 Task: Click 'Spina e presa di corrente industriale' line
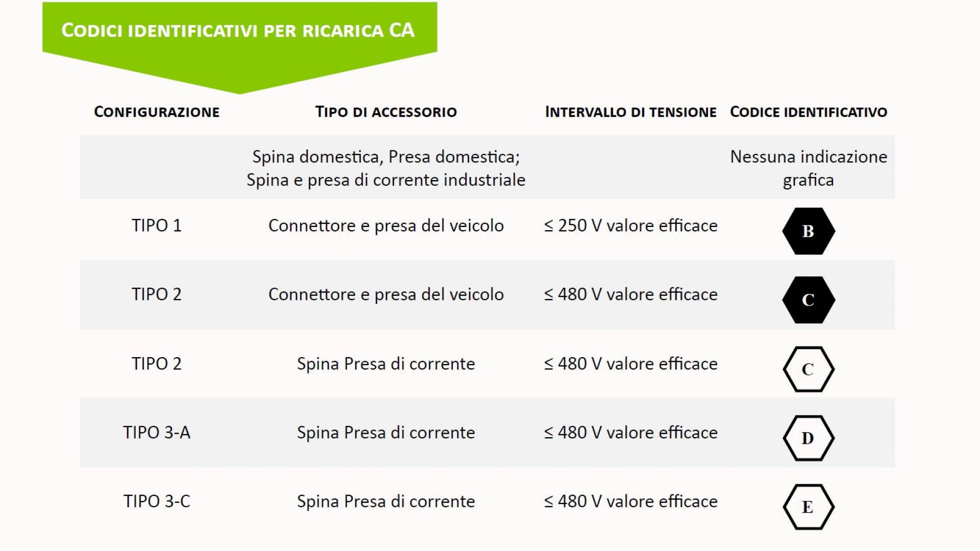click(x=386, y=180)
